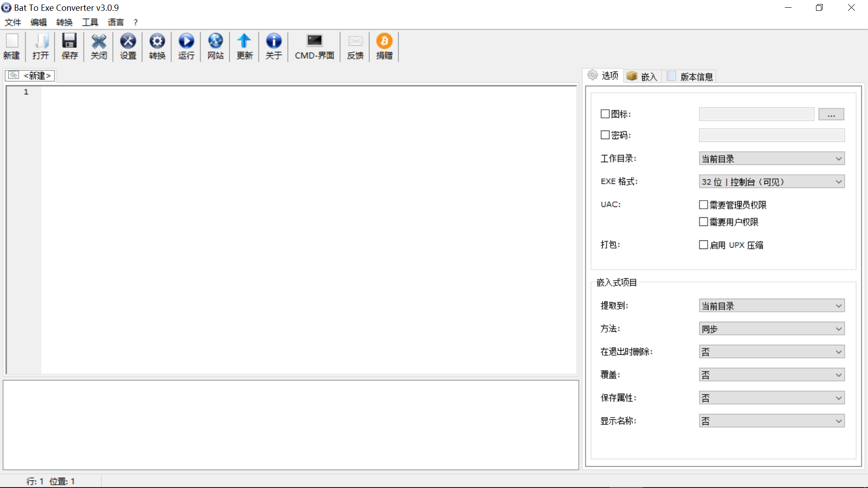
Task: Expand the EXE 格式 dropdown
Action: tap(771, 182)
